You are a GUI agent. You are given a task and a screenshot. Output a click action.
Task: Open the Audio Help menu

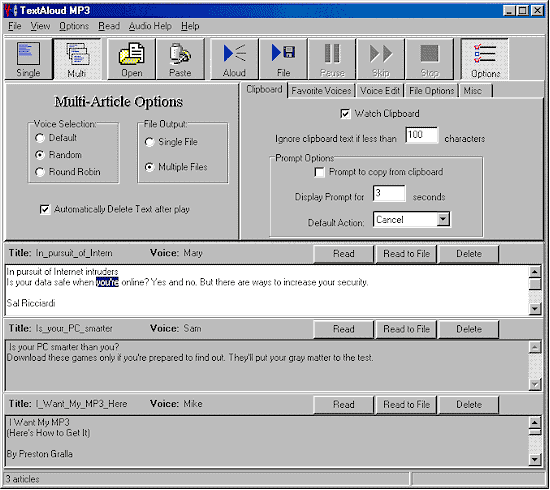click(150, 26)
